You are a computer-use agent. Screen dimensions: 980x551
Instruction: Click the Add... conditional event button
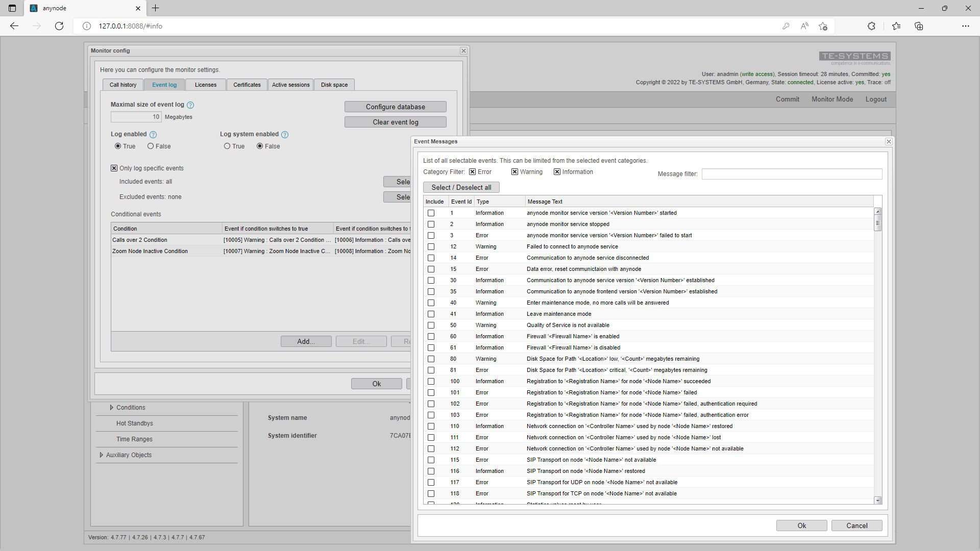click(306, 341)
